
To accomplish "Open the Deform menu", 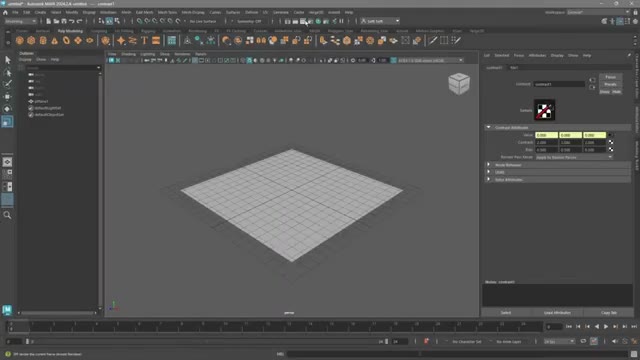I will 251,12.
